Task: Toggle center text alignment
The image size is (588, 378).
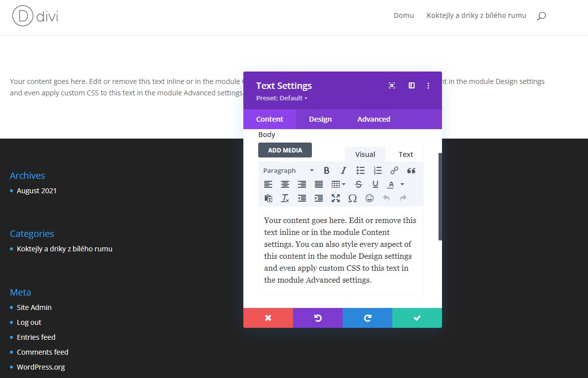Action: pos(285,184)
